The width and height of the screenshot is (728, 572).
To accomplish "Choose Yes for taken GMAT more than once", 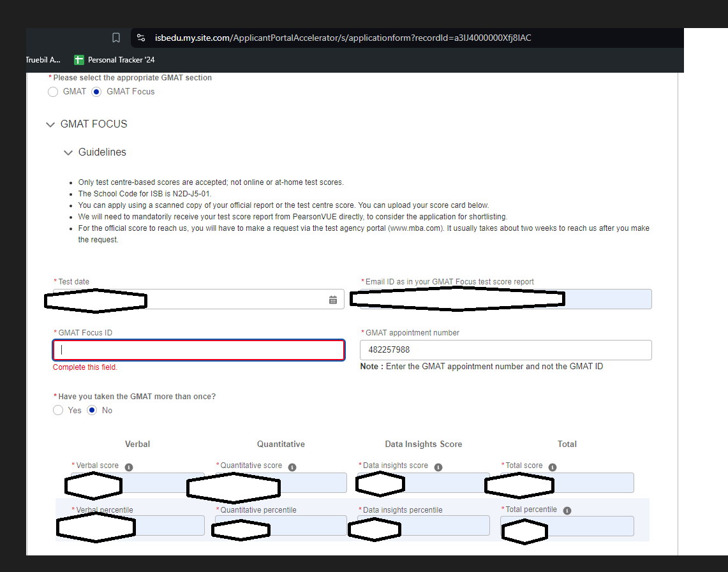I will click(x=58, y=410).
